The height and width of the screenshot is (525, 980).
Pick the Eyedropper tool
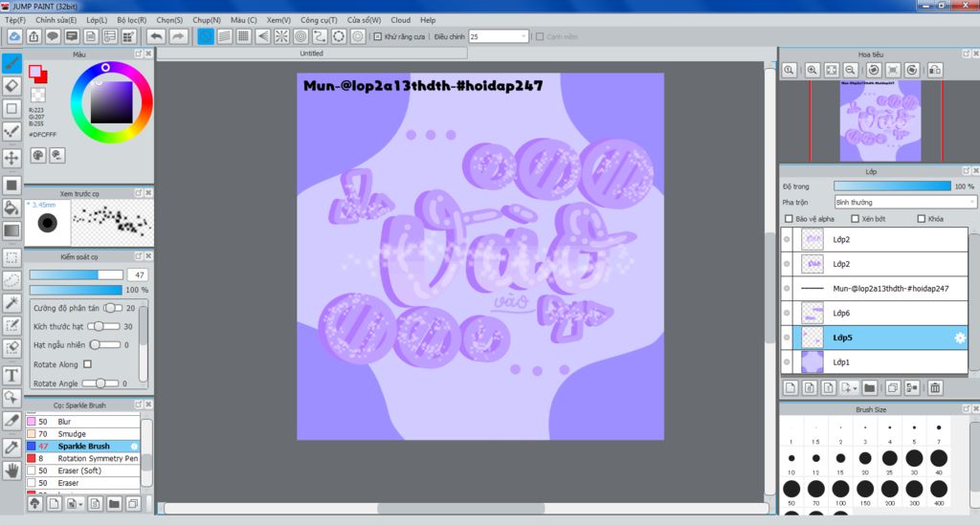pyautogui.click(x=11, y=447)
